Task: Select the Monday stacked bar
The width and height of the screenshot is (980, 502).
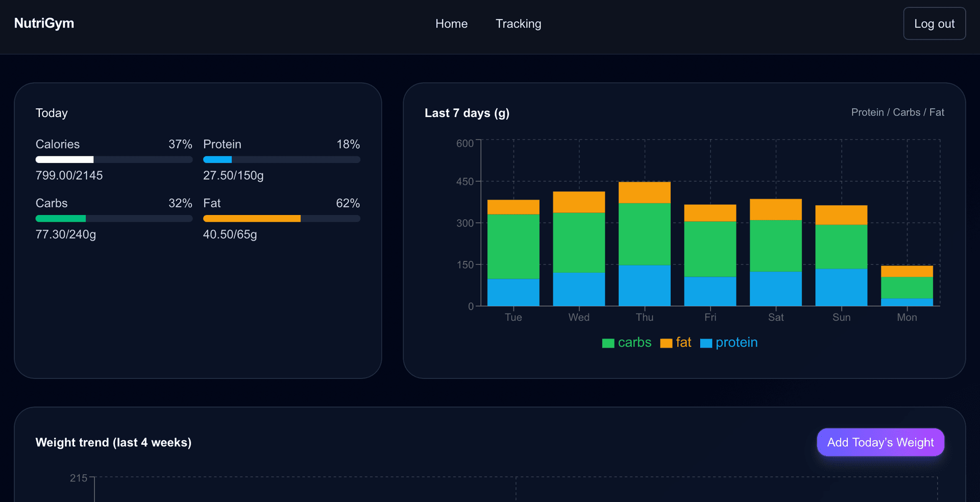Action: 906,286
